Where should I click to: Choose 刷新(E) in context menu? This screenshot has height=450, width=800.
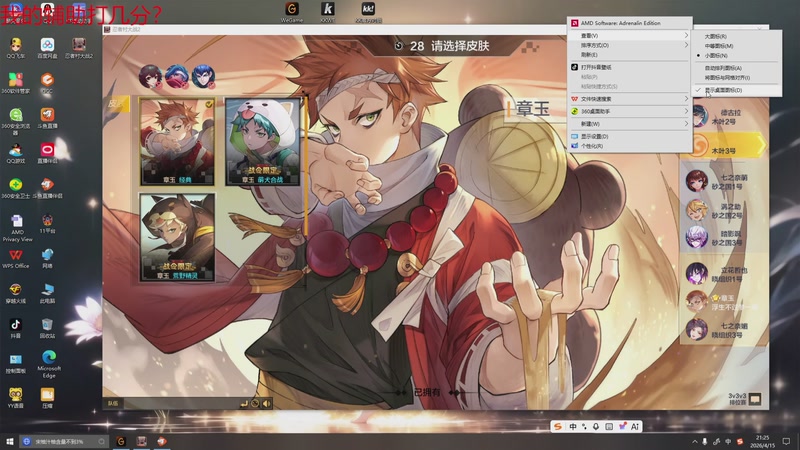tap(630, 55)
